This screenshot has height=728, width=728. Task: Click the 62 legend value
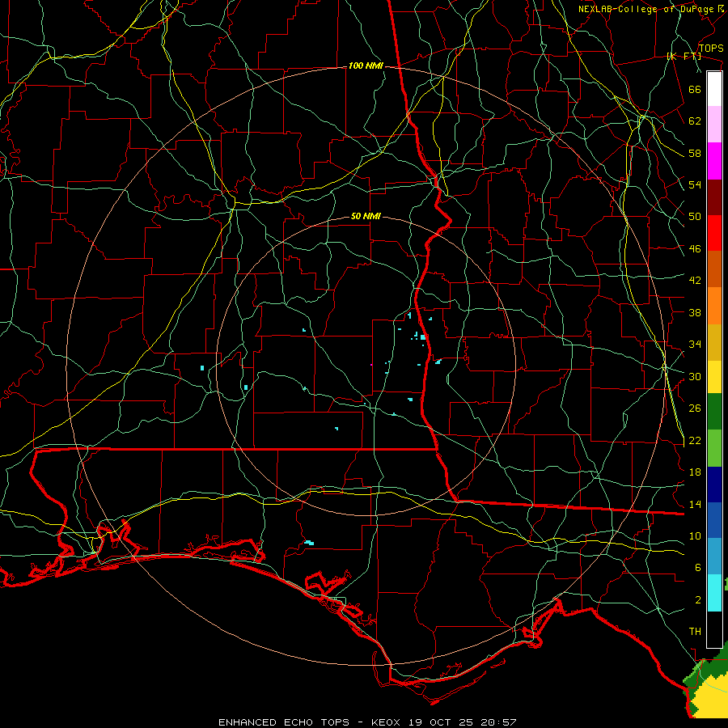(695, 121)
